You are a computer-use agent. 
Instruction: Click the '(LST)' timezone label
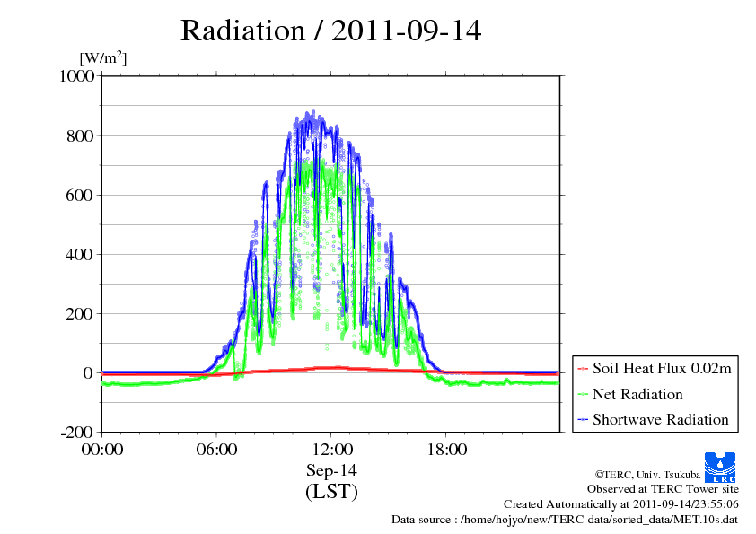pos(331,492)
